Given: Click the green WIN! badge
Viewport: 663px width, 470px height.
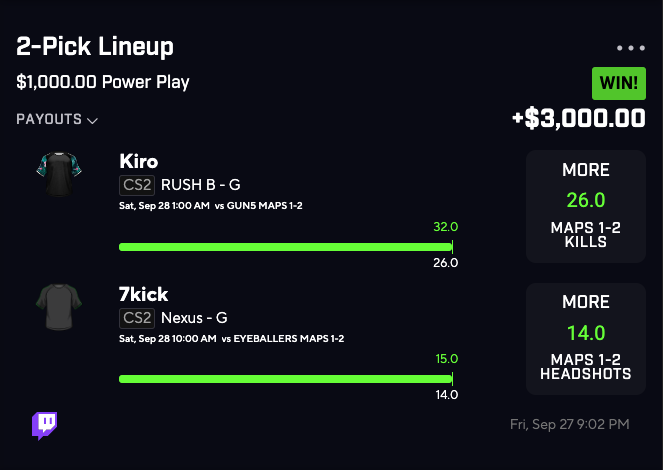Looking at the screenshot, I should click(618, 82).
